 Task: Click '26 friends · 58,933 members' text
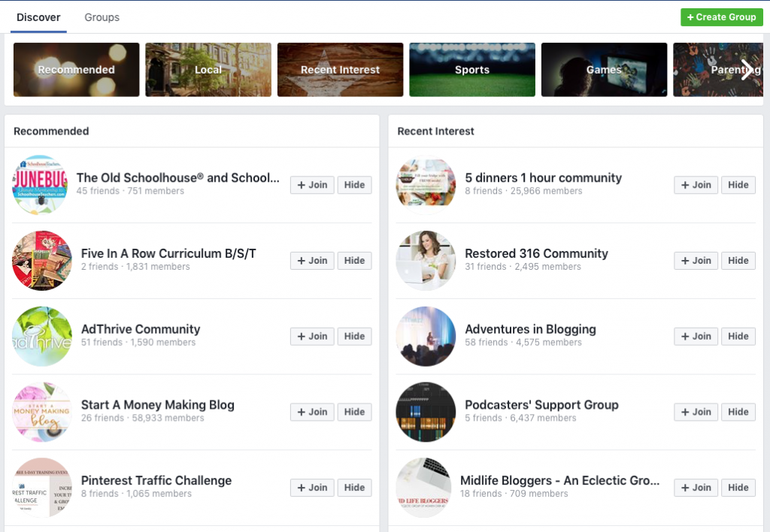[142, 418]
